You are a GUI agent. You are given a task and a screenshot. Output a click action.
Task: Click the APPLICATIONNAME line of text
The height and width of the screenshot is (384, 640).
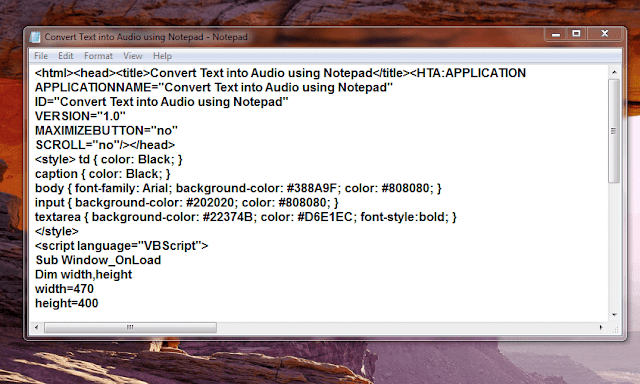coord(214,87)
